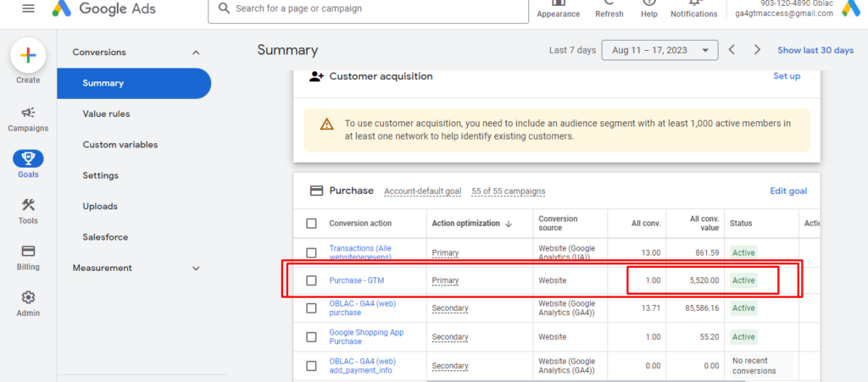
Task: Collapse the Conversions section
Action: pyautogui.click(x=196, y=53)
